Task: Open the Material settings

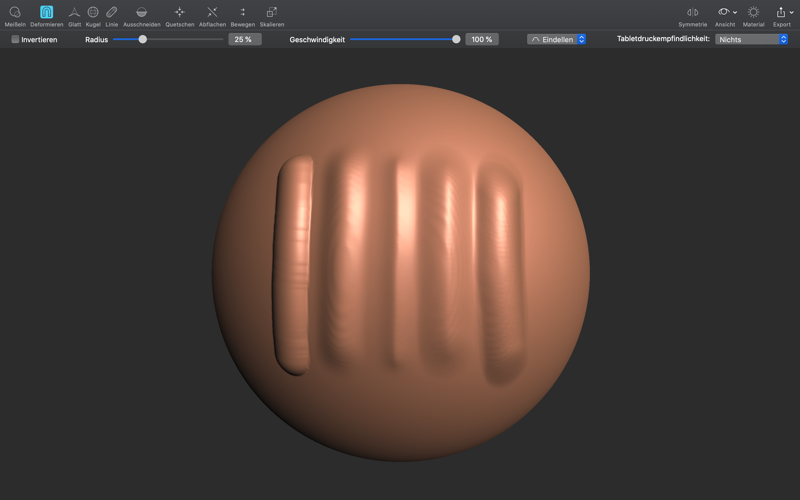Action: [x=753, y=13]
